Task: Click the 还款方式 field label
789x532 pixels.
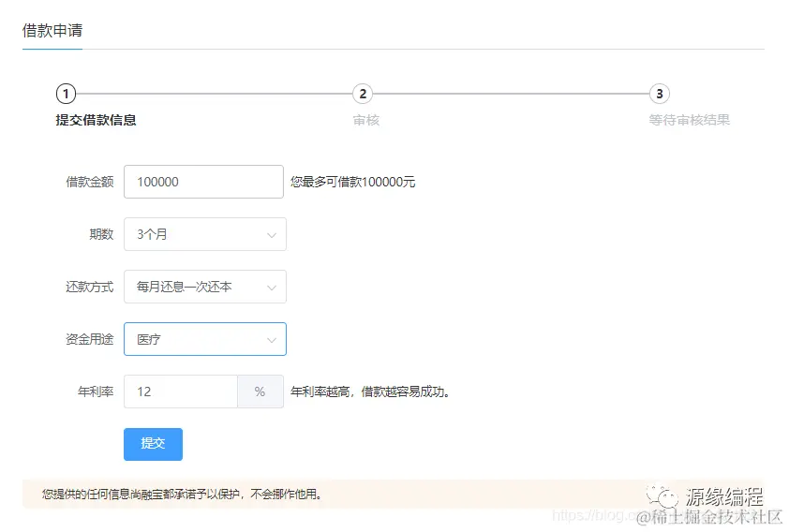Action: 90,288
